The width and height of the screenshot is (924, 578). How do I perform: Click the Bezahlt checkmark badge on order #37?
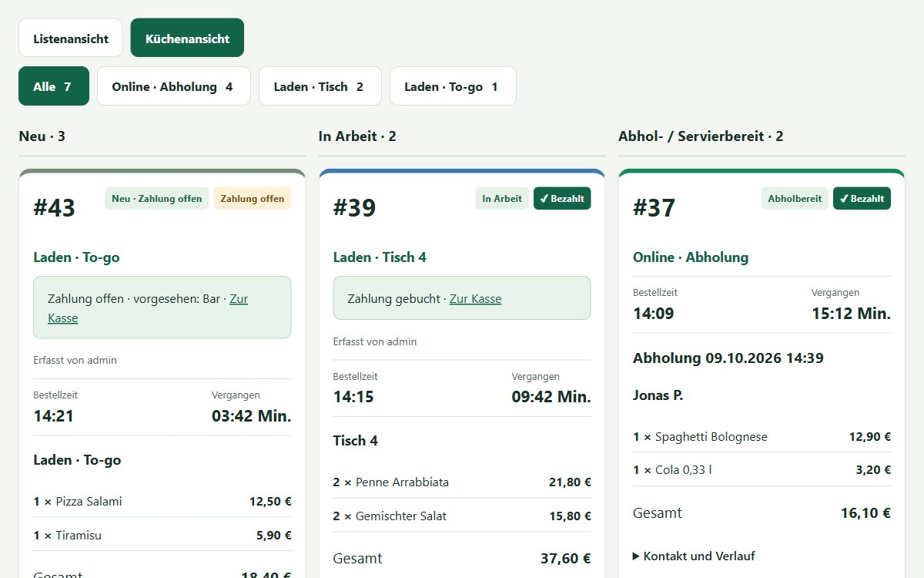click(x=862, y=198)
